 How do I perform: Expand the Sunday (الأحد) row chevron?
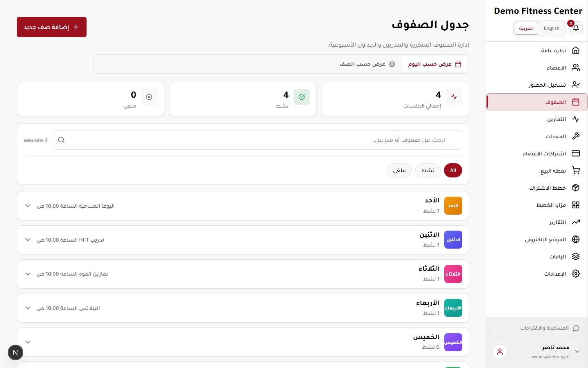pyautogui.click(x=28, y=206)
